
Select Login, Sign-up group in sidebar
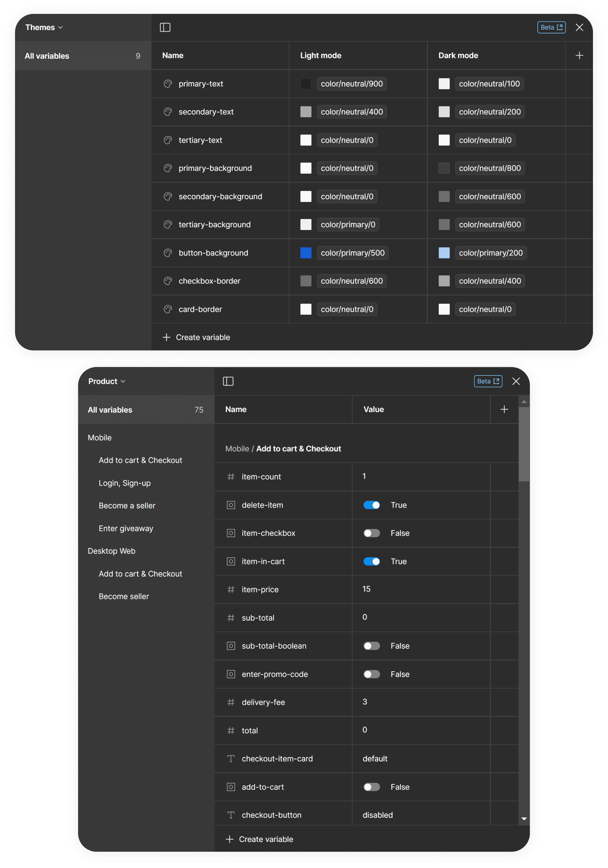(x=125, y=483)
